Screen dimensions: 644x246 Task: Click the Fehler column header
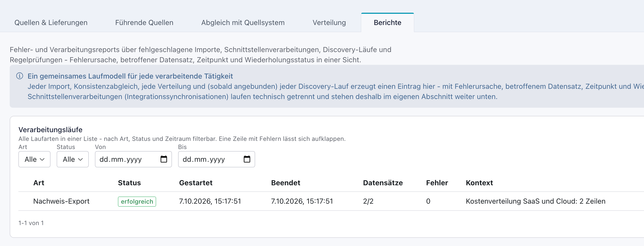[437, 183]
